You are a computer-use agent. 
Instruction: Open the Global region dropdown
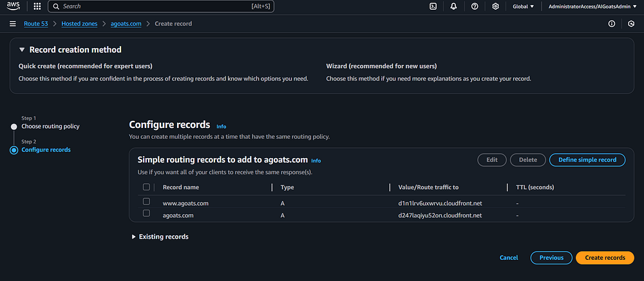[x=523, y=6]
